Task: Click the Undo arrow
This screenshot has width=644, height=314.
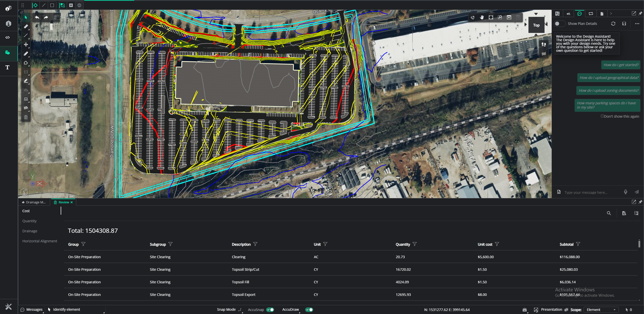Action: [x=37, y=17]
